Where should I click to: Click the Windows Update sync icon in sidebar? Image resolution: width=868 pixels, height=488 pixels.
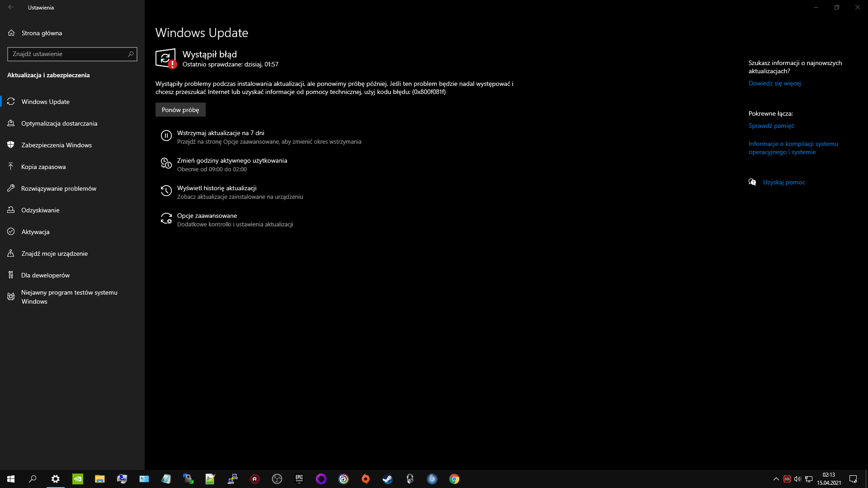point(11,102)
